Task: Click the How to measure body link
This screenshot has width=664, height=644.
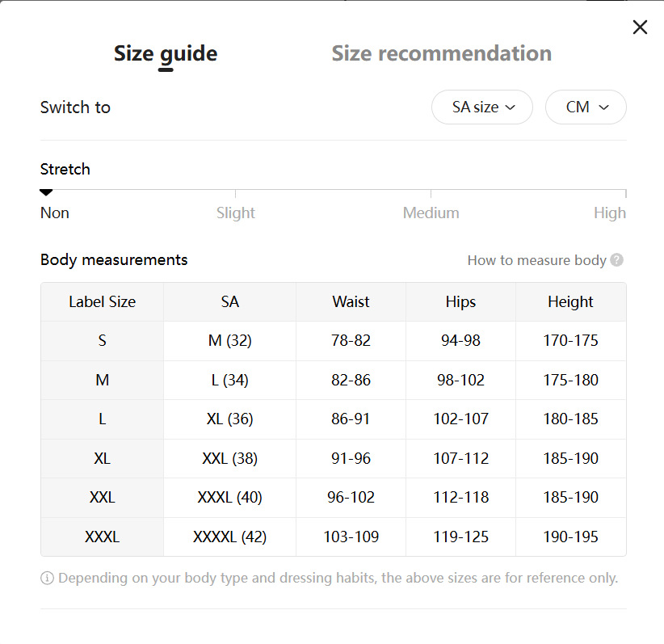Action: coord(536,260)
